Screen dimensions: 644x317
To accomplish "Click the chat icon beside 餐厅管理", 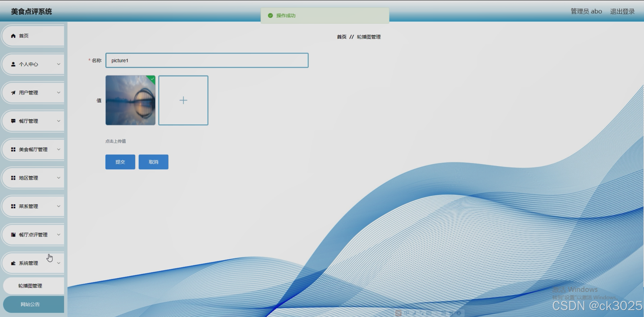I will 13,121.
